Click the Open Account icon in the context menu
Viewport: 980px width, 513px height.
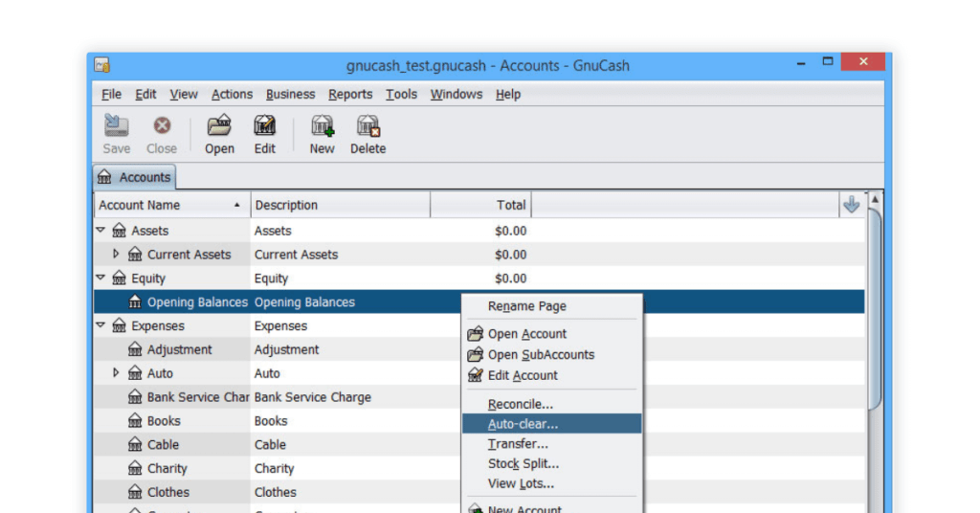[475, 334]
